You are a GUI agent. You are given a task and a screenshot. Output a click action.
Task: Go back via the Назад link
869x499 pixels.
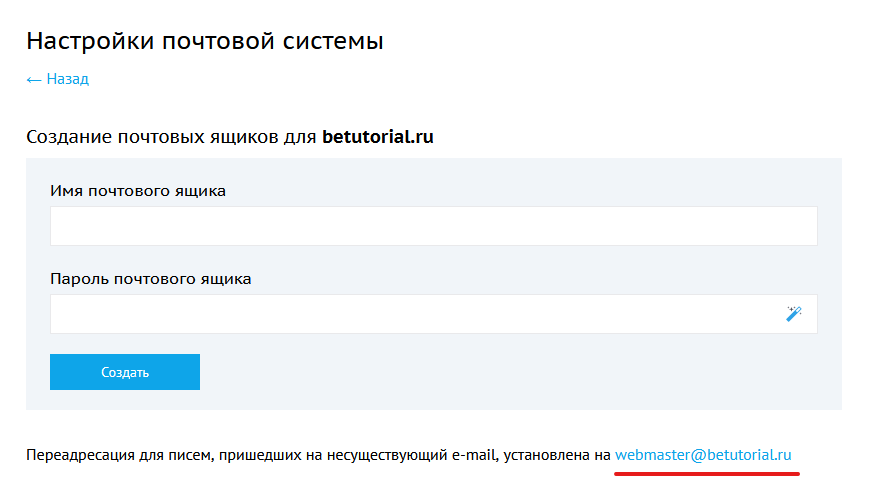coord(67,79)
